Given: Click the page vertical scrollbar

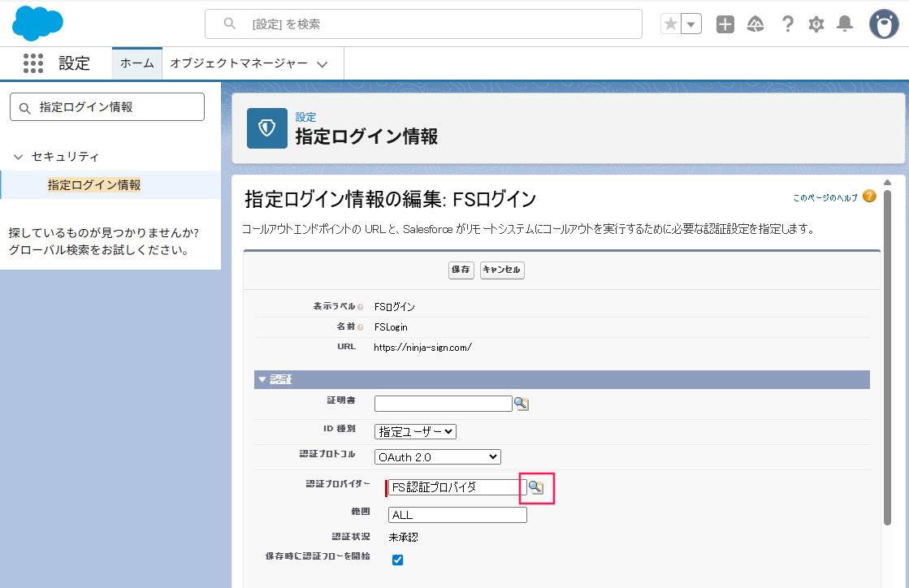Looking at the screenshot, I should (887, 357).
